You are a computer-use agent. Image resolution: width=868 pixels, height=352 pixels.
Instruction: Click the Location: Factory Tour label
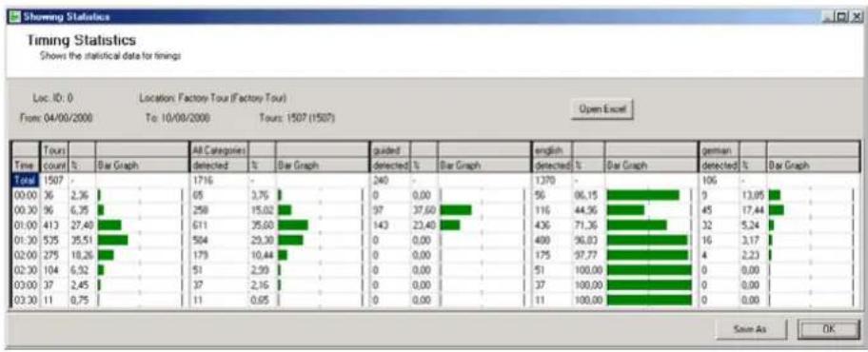point(213,98)
